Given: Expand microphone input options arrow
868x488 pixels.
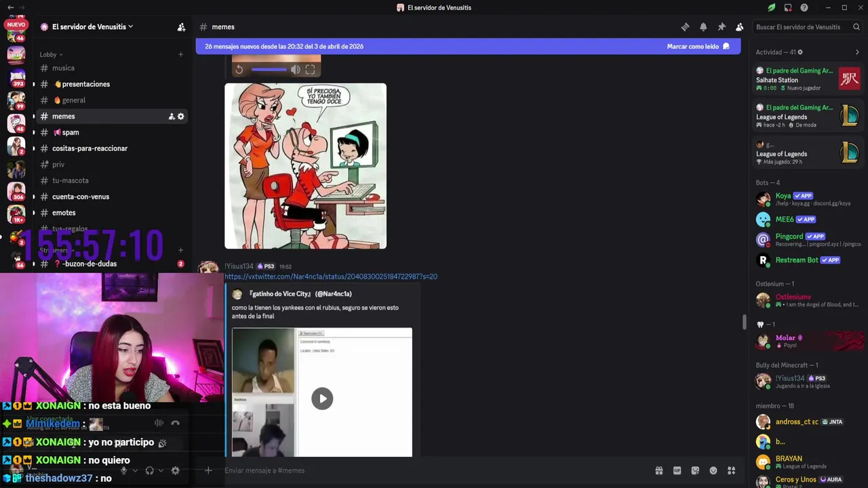Looking at the screenshot, I should point(135,470).
